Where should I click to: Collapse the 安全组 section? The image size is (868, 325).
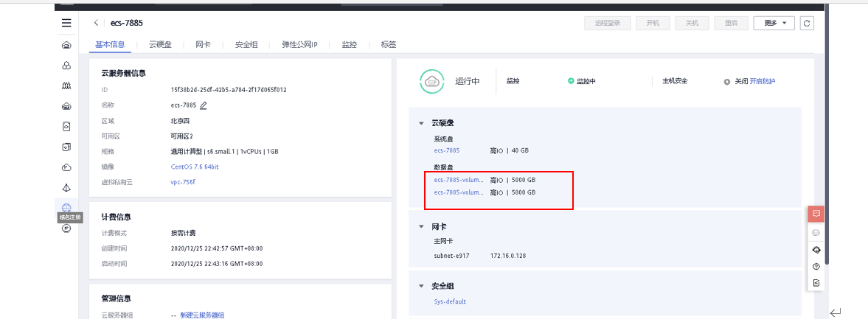tap(421, 286)
